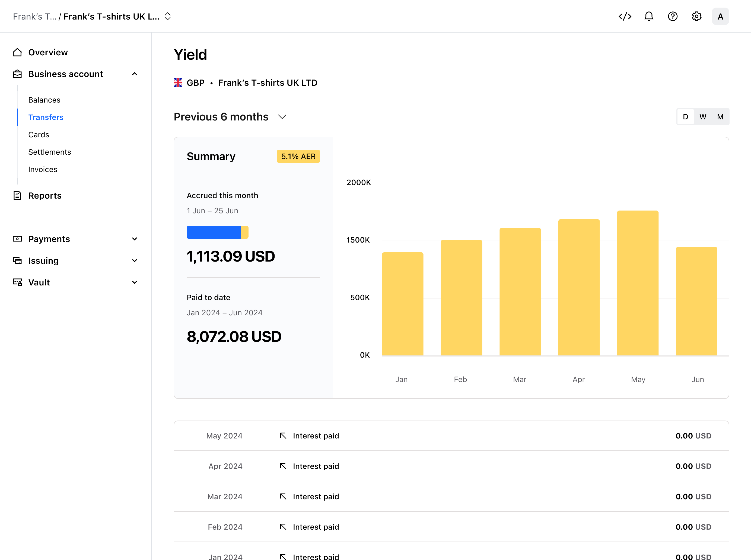Click the Jan bar in the chart
Image resolution: width=751 pixels, height=560 pixels.
tap(403, 304)
